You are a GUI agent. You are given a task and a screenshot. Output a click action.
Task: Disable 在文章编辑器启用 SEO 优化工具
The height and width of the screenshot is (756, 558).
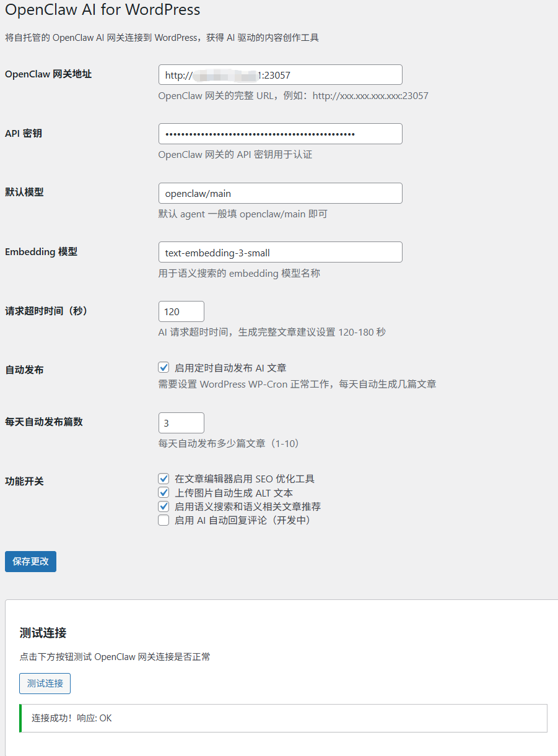coord(163,479)
